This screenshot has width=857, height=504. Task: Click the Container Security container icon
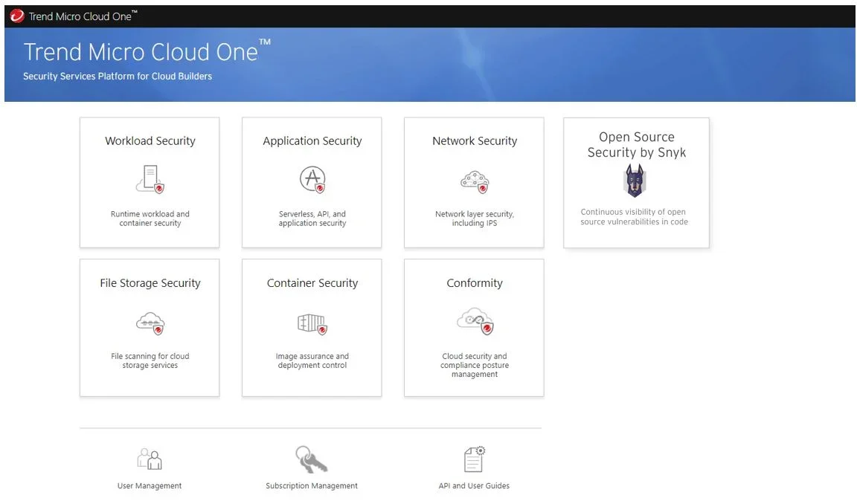click(311, 323)
